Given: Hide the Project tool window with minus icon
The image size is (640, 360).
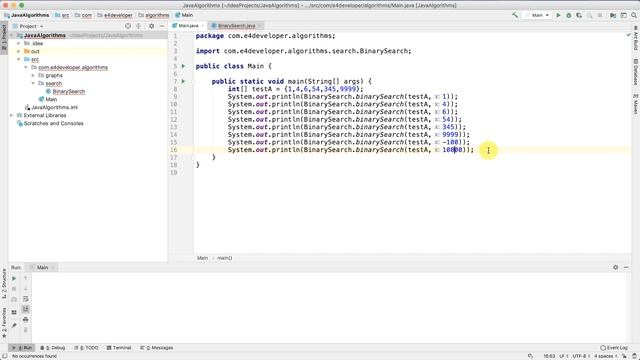Looking at the screenshot, I should (162, 26).
